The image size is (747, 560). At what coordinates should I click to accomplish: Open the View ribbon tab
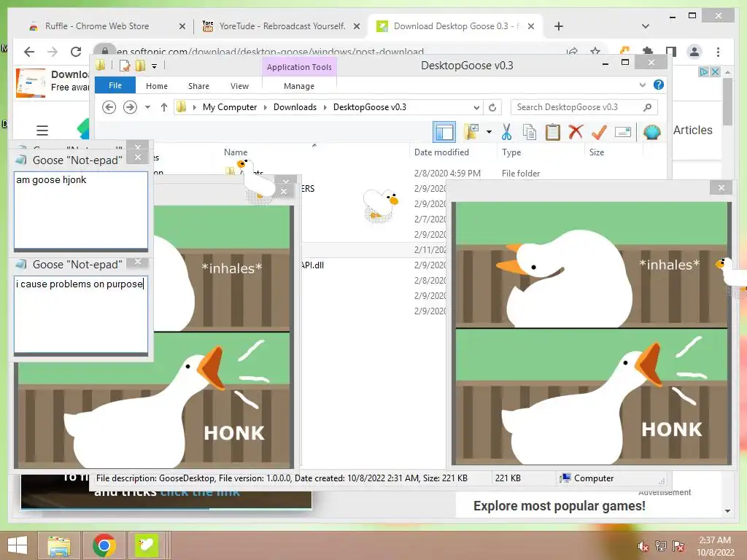pos(239,86)
